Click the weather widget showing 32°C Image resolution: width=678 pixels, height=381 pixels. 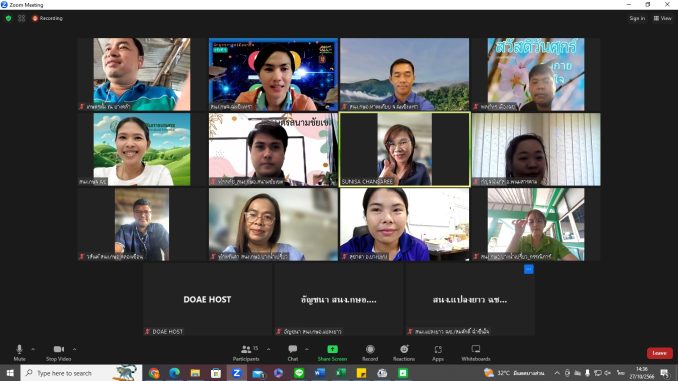tap(514, 373)
